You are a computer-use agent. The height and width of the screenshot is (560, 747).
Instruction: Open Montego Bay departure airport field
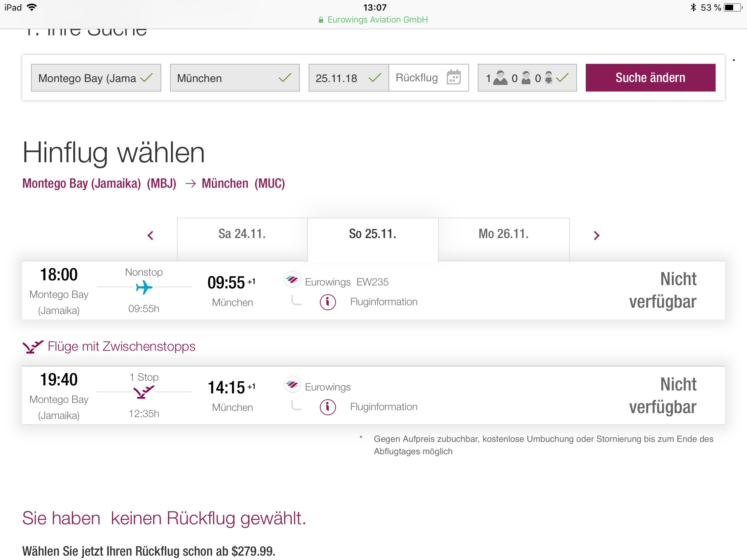[x=96, y=78]
